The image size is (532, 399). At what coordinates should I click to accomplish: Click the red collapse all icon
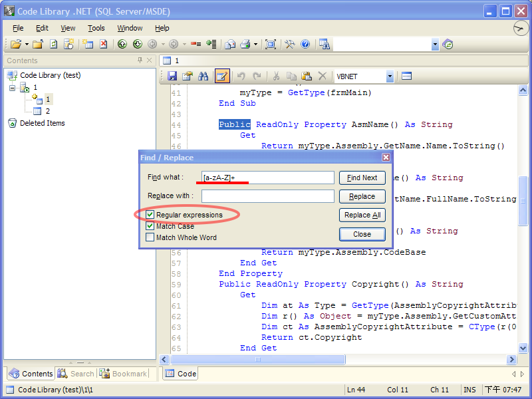coord(196,44)
